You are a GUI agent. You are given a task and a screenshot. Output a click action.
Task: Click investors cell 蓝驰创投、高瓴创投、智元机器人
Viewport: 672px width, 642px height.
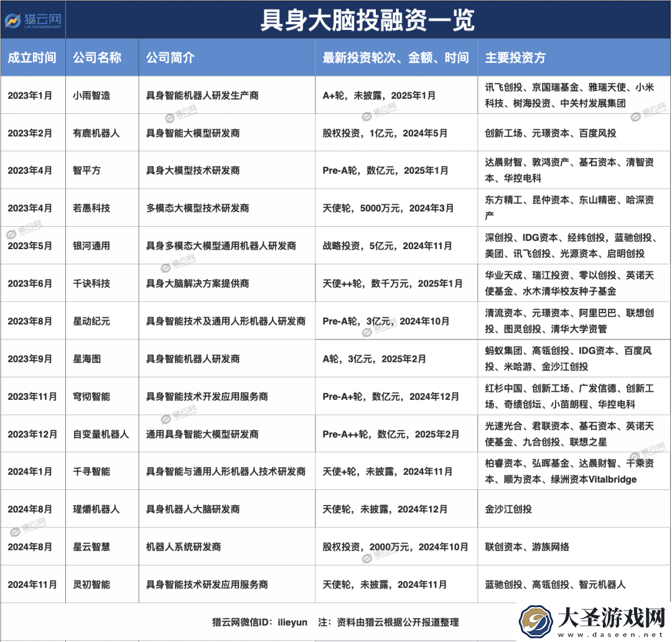556,585
